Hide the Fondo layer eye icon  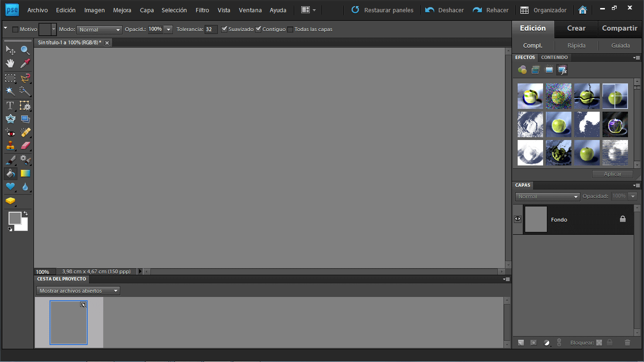518,219
